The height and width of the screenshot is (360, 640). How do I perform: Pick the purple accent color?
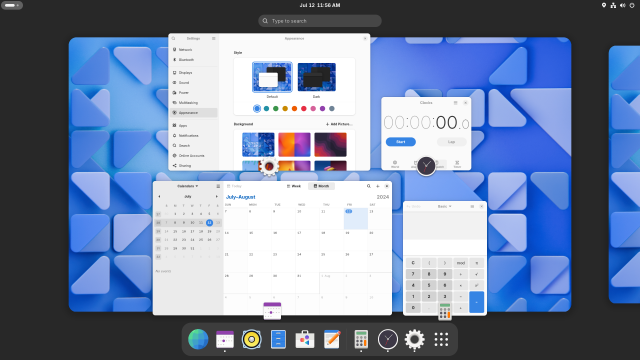[322, 109]
